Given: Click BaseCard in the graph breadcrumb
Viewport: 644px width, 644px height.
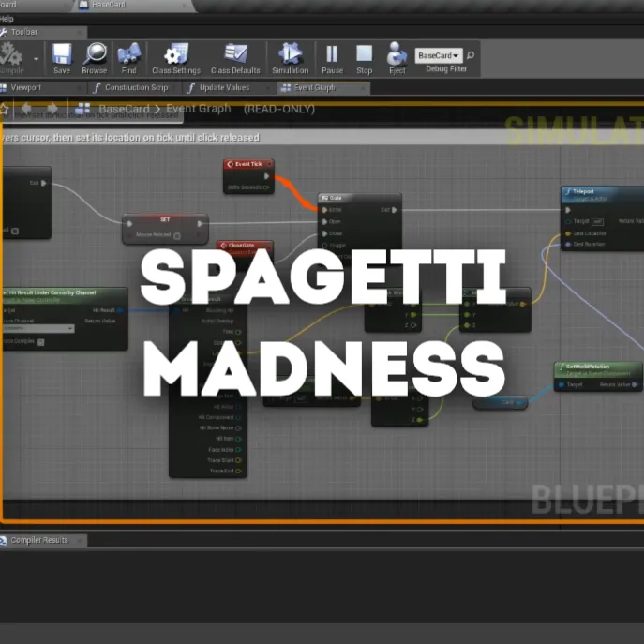Looking at the screenshot, I should pos(124,109).
